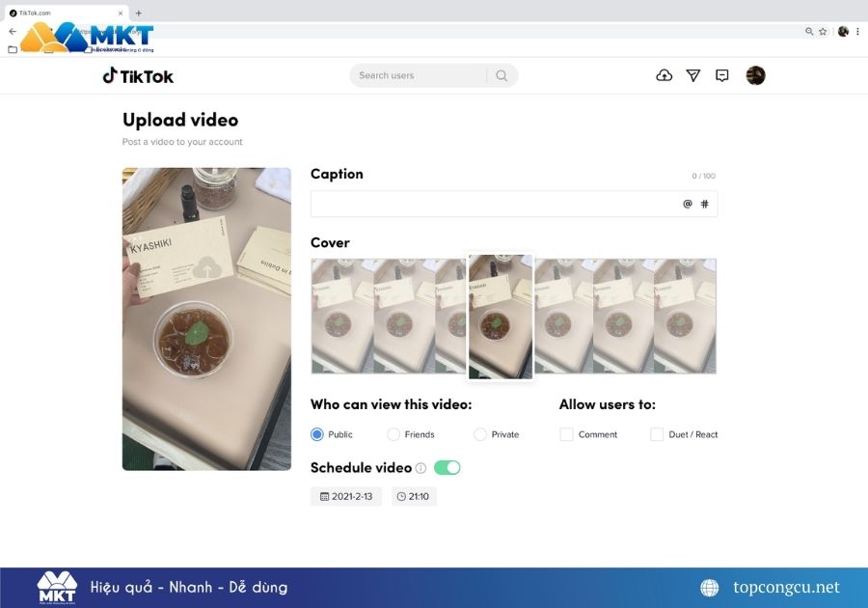
Task: Open the TikTok logo home link
Action: 138,76
